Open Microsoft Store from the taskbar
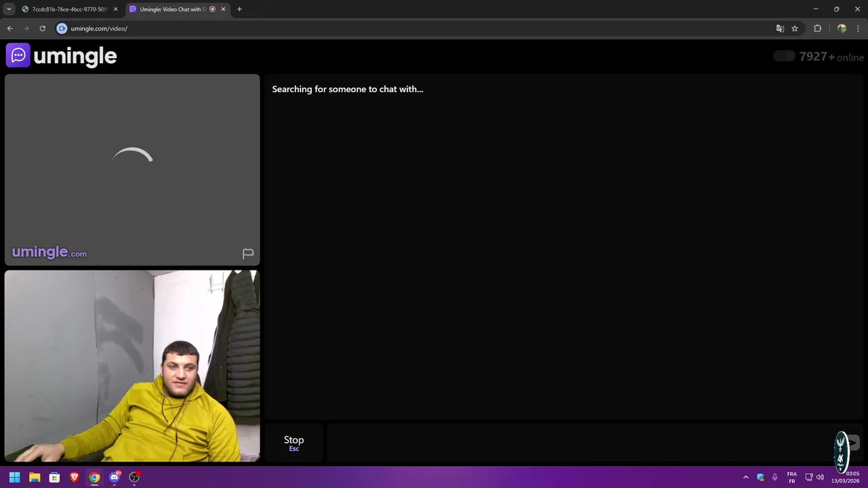 tap(54, 477)
